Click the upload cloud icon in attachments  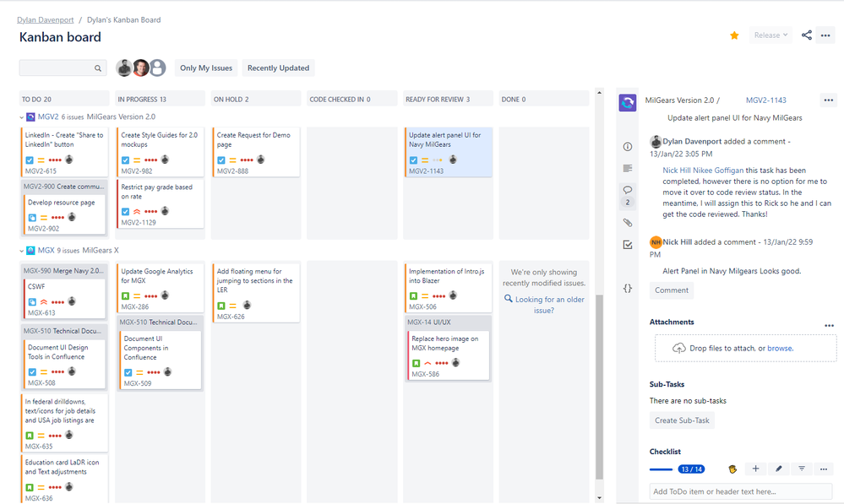tap(679, 348)
